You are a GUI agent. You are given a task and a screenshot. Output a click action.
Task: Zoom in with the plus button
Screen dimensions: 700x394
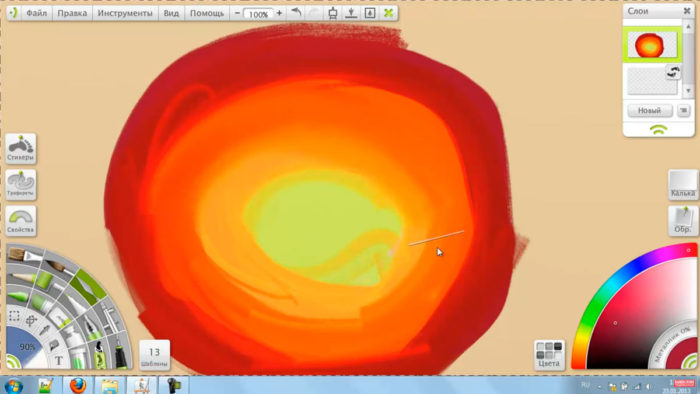coord(279,13)
